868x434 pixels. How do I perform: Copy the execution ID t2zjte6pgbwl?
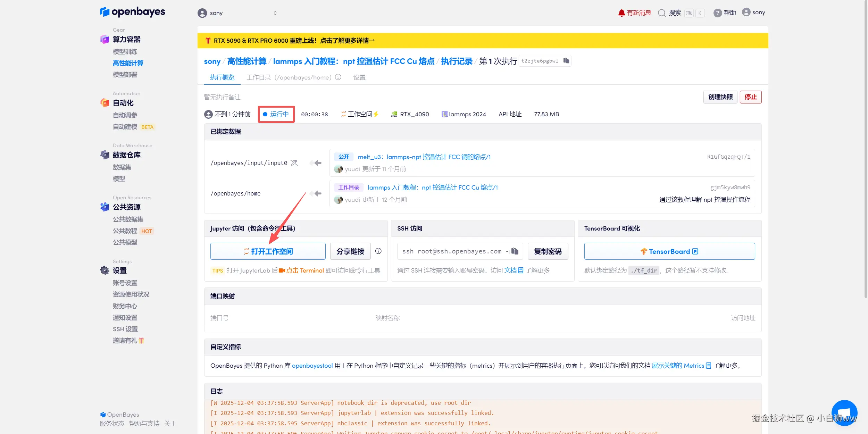point(566,61)
